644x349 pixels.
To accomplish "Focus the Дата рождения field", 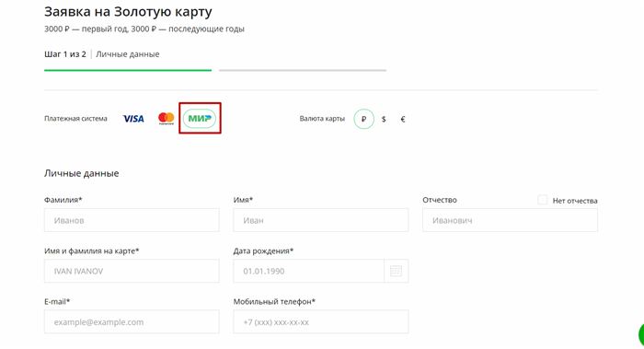I will pyautogui.click(x=309, y=271).
